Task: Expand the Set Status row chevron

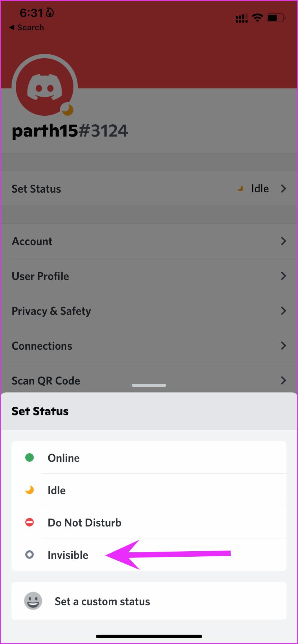Action: [x=284, y=188]
